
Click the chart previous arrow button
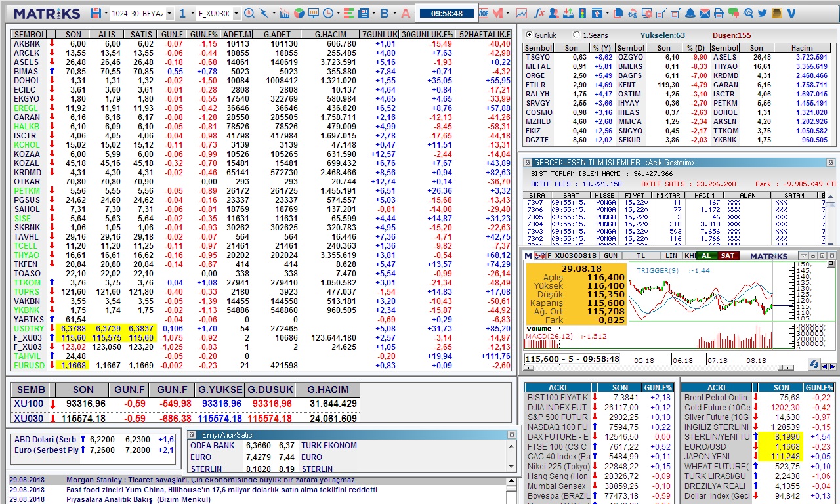pyautogui.click(x=825, y=366)
